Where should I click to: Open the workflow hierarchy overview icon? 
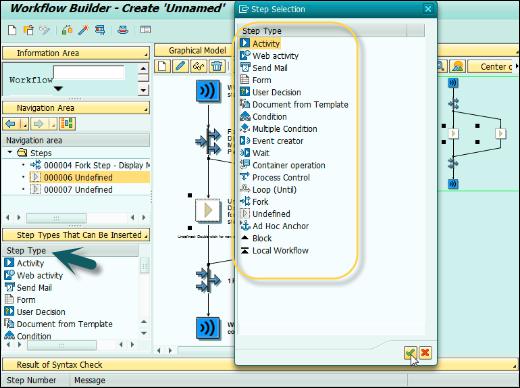[67, 124]
